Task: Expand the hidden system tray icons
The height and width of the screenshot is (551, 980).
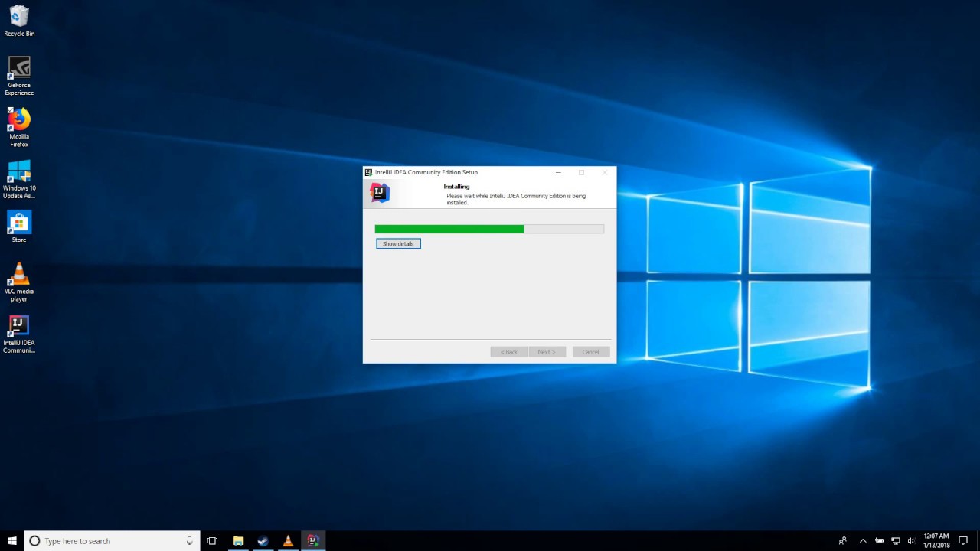Action: pos(863,541)
